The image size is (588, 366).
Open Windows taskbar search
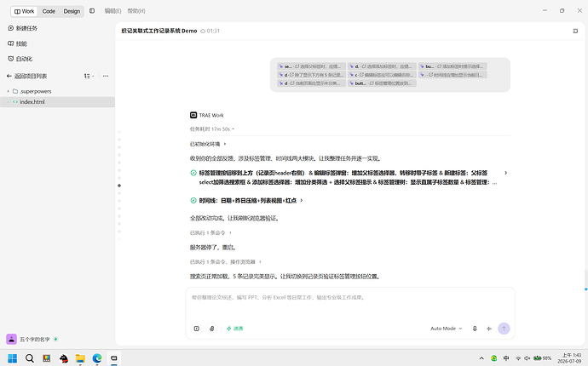pos(30,358)
